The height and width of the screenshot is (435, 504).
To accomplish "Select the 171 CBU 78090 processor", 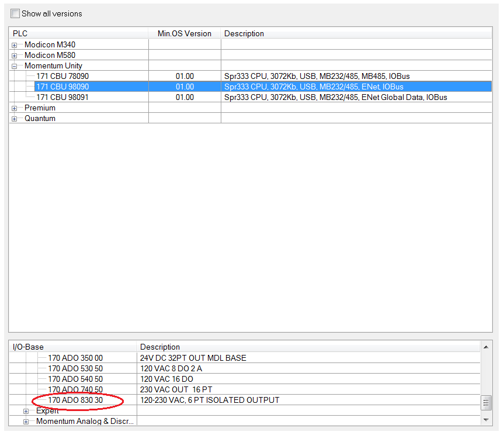I will click(62, 76).
